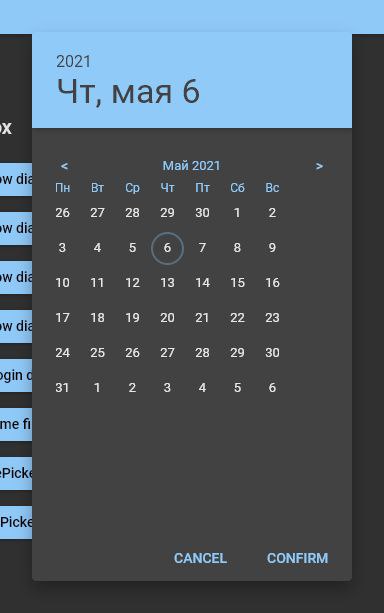Pick day 12 in the calendar

[133, 283]
